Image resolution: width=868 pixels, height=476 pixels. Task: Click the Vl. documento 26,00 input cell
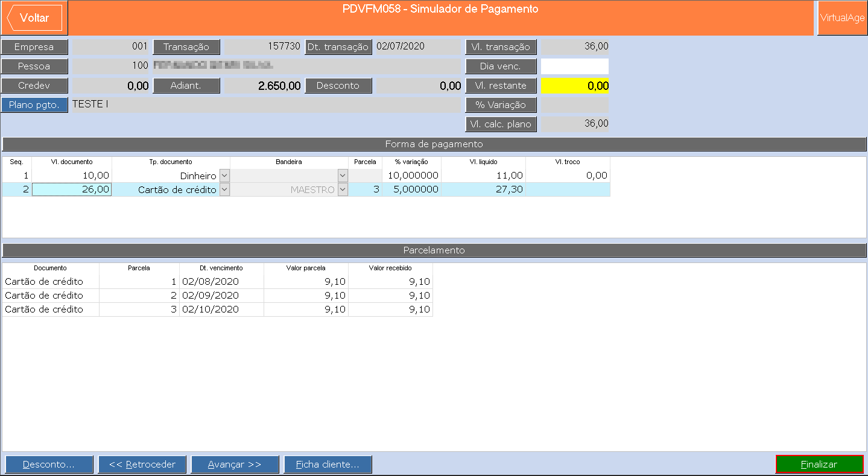[x=72, y=189]
